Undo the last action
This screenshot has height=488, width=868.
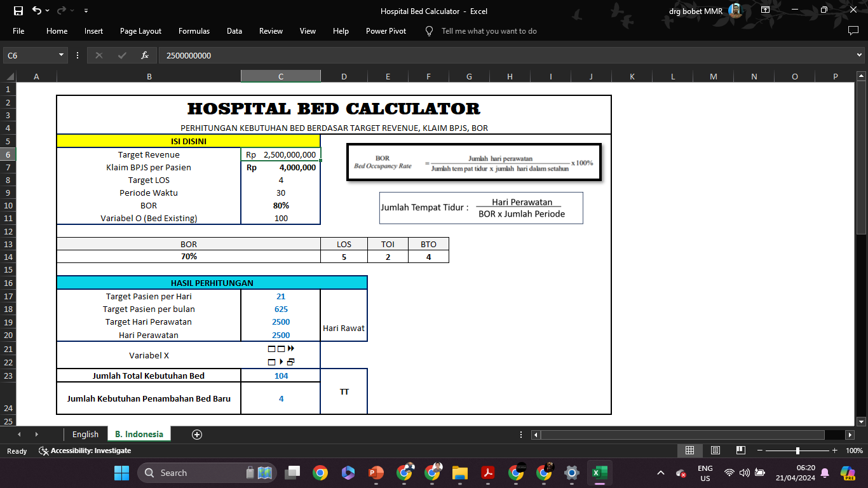pyautogui.click(x=36, y=11)
